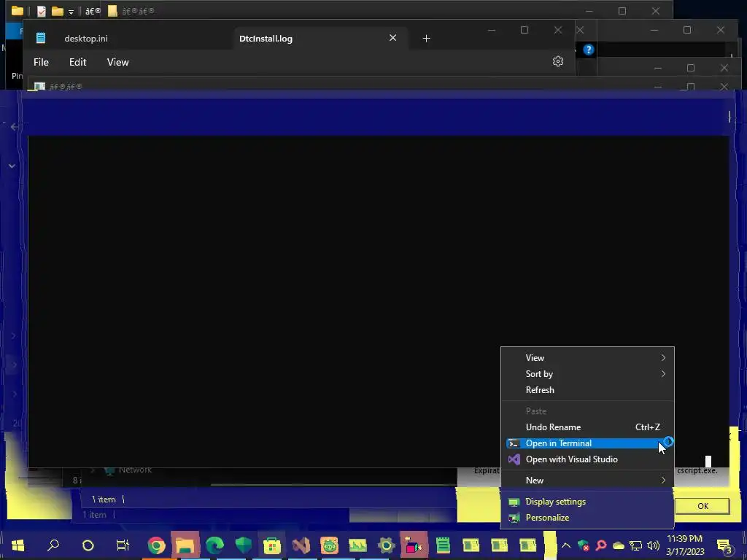Screen dimensions: 747x560
Task: Open the Windows Start menu
Action: (18, 545)
